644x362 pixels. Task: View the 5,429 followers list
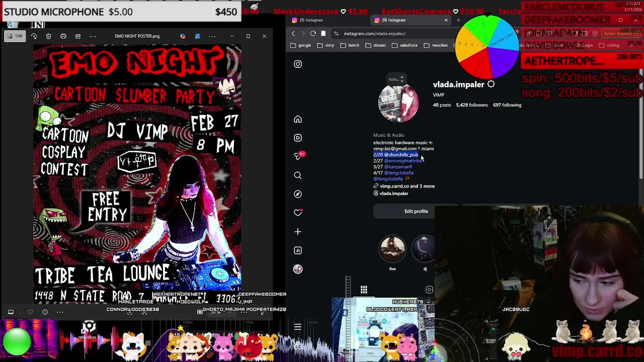pyautogui.click(x=472, y=105)
